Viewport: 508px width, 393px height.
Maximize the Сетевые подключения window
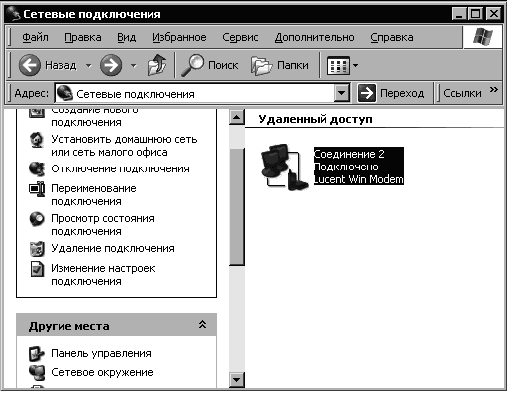click(x=475, y=14)
